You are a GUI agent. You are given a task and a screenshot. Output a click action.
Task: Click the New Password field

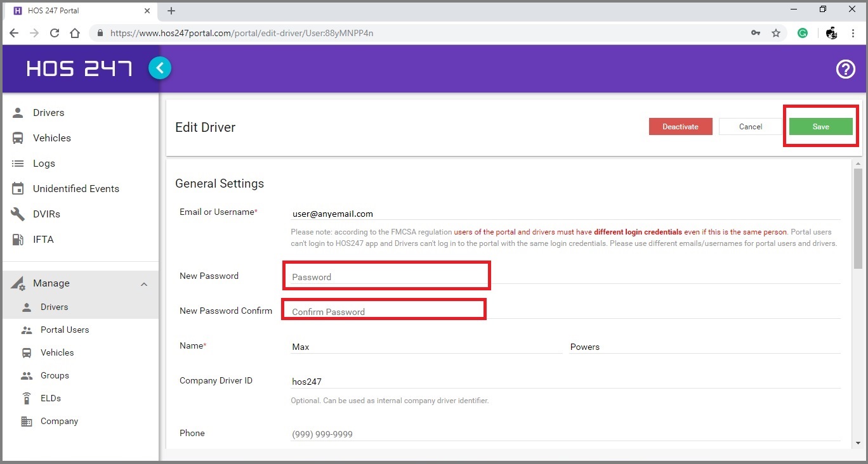coord(566,277)
